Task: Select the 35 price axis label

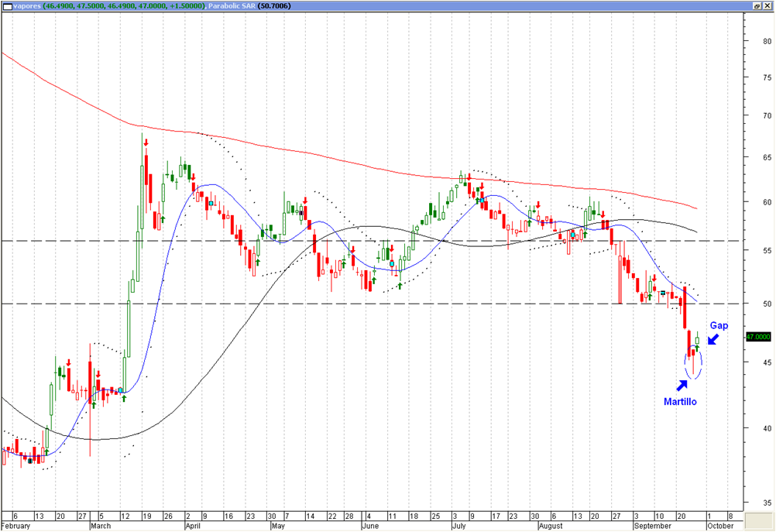Action: [x=767, y=503]
